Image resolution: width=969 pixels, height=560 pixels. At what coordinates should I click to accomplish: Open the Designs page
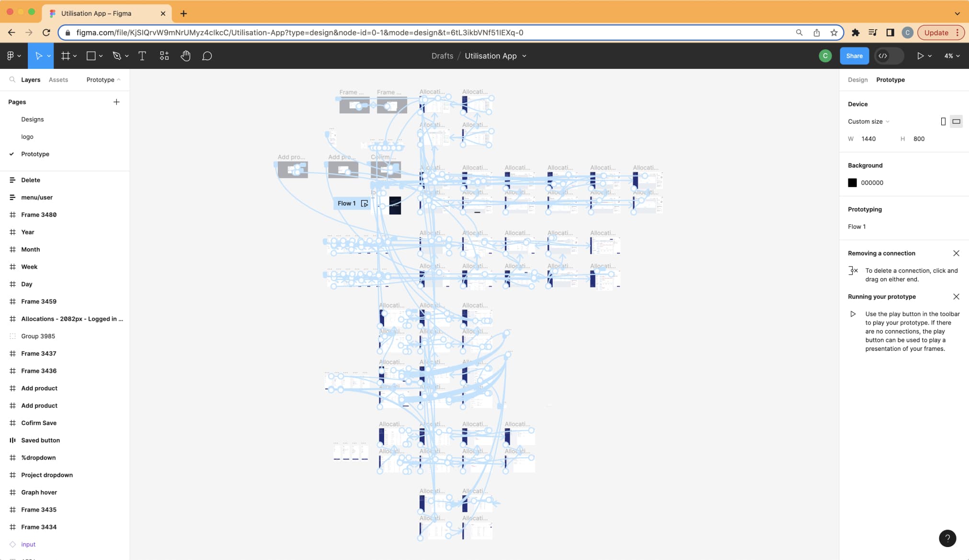click(32, 119)
